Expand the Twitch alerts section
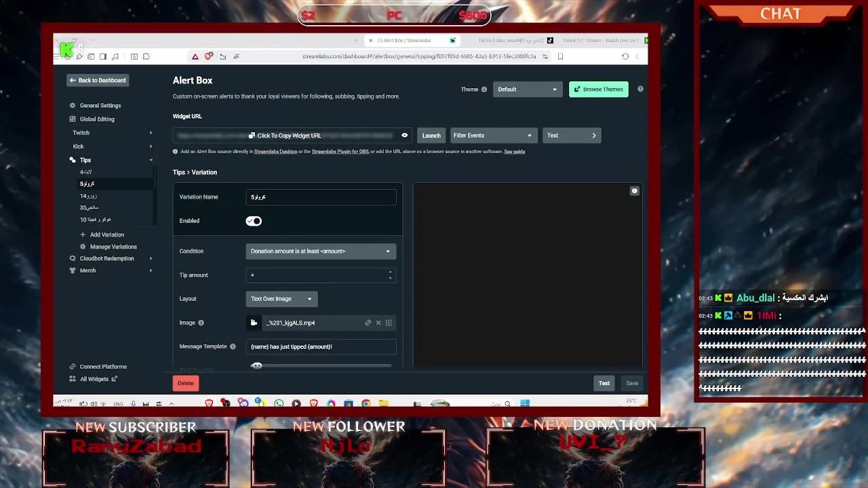 pos(151,133)
